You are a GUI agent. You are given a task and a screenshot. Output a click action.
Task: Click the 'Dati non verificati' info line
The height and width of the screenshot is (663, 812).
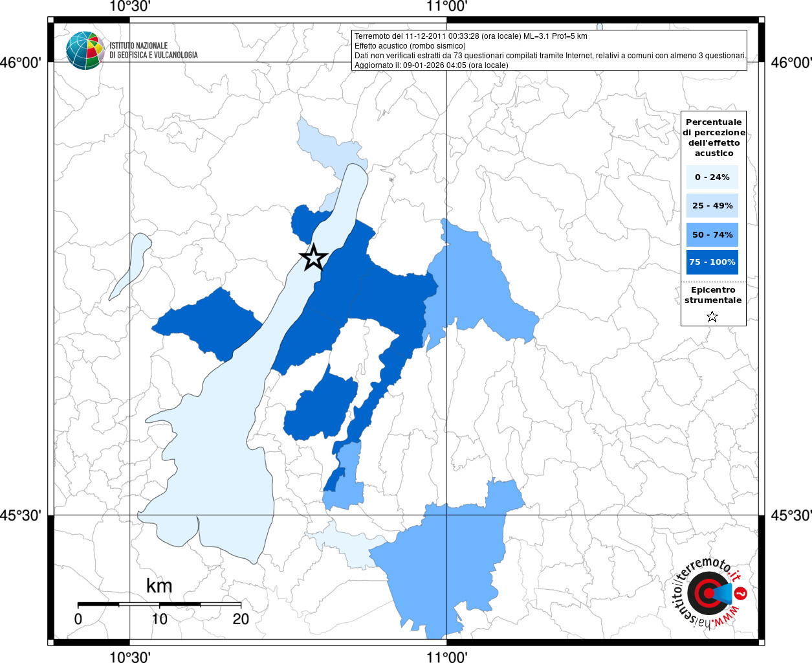(550, 56)
